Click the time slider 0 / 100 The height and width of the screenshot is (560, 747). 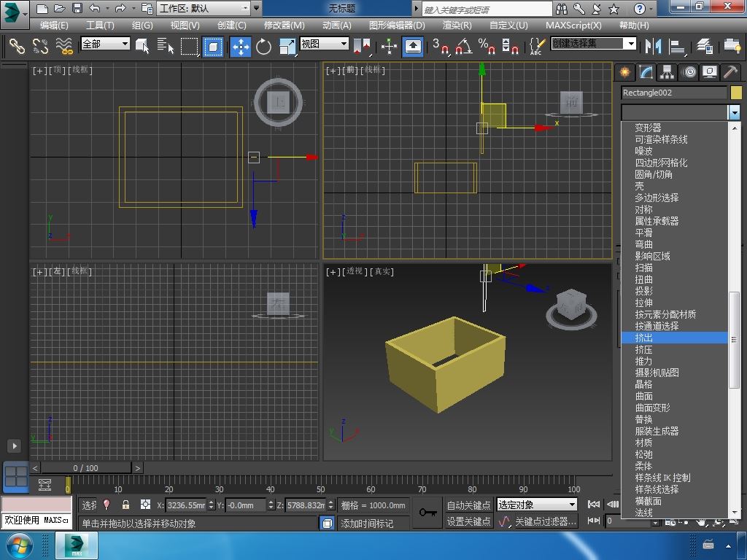coord(85,468)
